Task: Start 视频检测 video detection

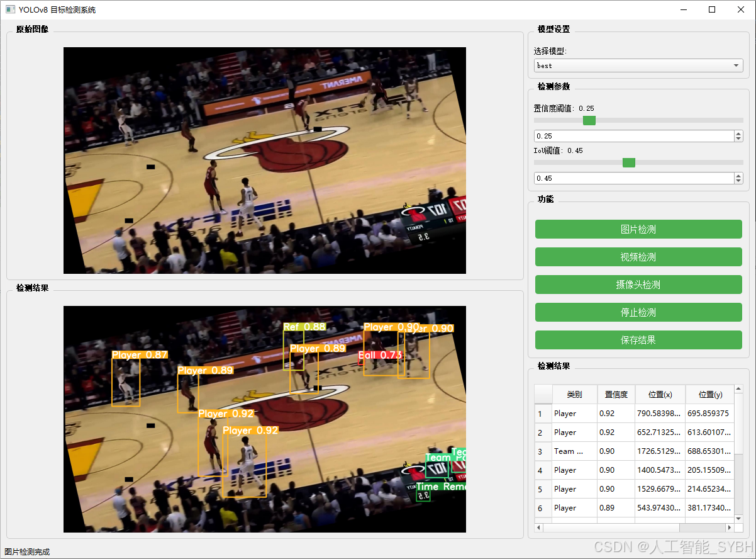Action: [638, 257]
